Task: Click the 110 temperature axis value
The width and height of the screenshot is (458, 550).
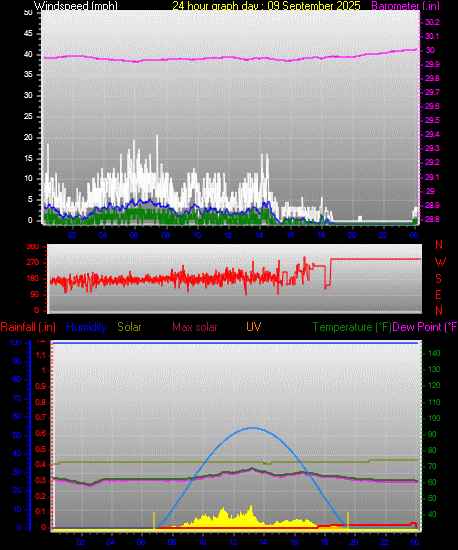Action: (x=434, y=402)
